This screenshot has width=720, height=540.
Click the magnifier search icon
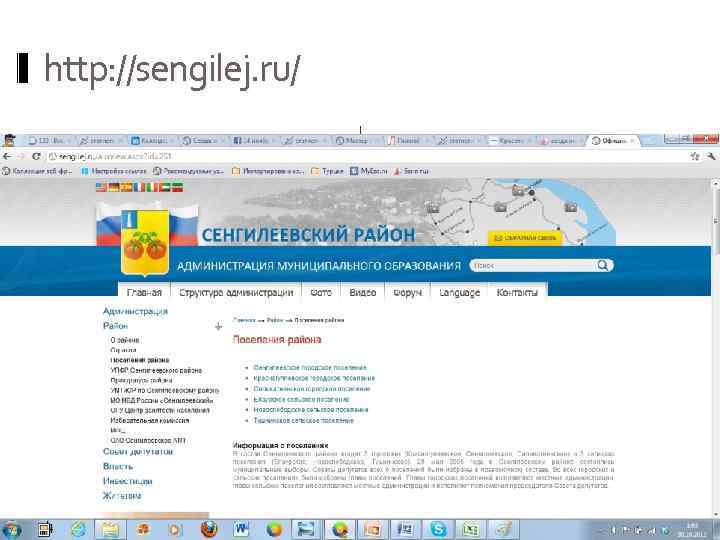click(603, 265)
